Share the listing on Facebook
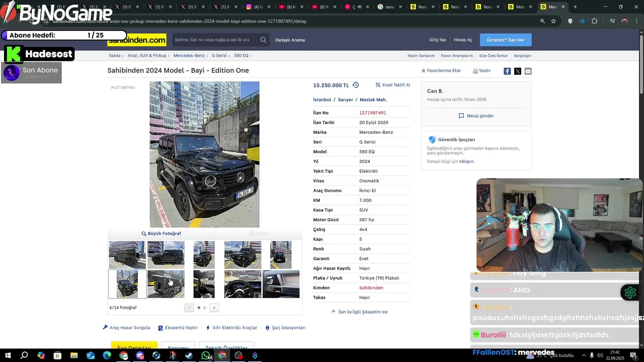Viewport: 644px width, 362px height. point(507,71)
